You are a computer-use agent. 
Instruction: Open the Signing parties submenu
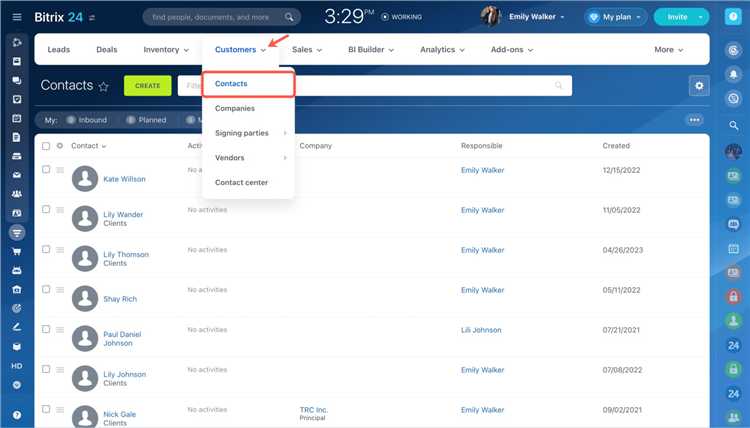(x=248, y=133)
